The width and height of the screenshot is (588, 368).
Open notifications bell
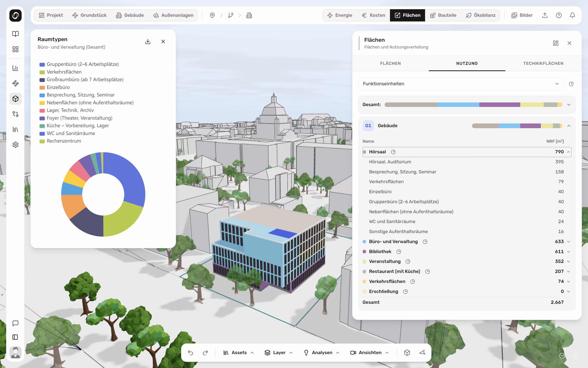click(x=572, y=15)
